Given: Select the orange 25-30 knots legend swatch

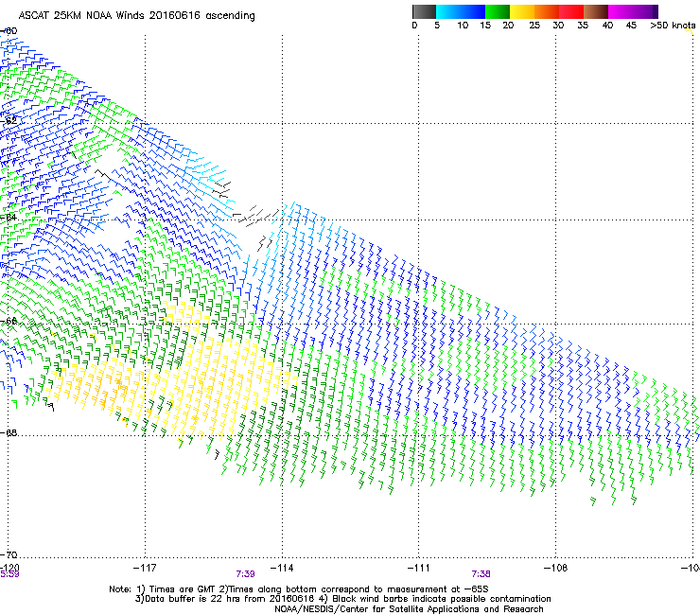Looking at the screenshot, I should tap(547, 11).
